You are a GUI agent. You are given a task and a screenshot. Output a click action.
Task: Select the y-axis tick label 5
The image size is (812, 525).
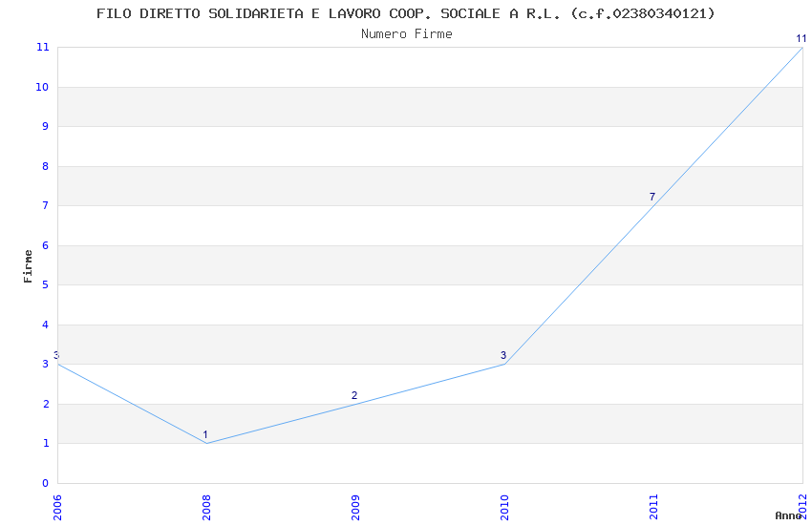pyautogui.click(x=46, y=285)
